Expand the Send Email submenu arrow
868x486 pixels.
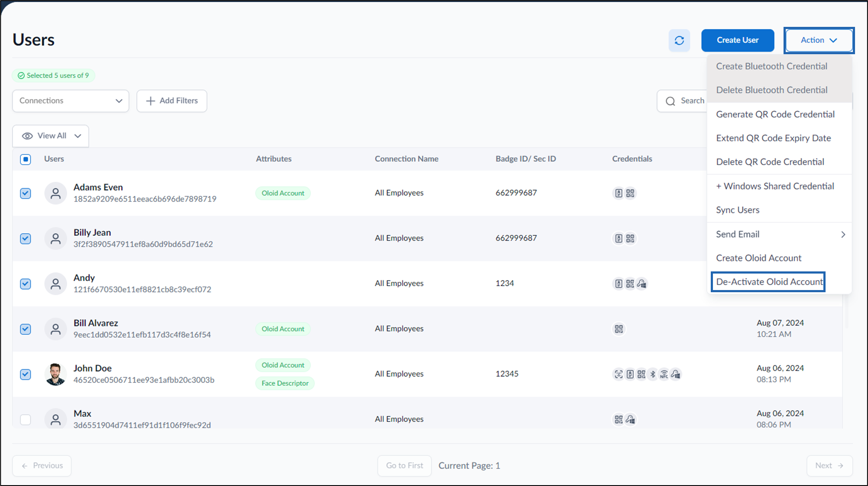(x=843, y=235)
